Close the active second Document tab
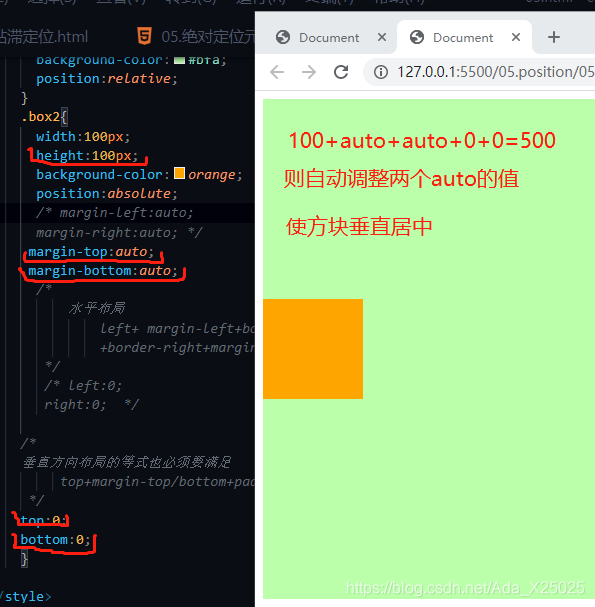This screenshot has height=607, width=595. coord(516,37)
